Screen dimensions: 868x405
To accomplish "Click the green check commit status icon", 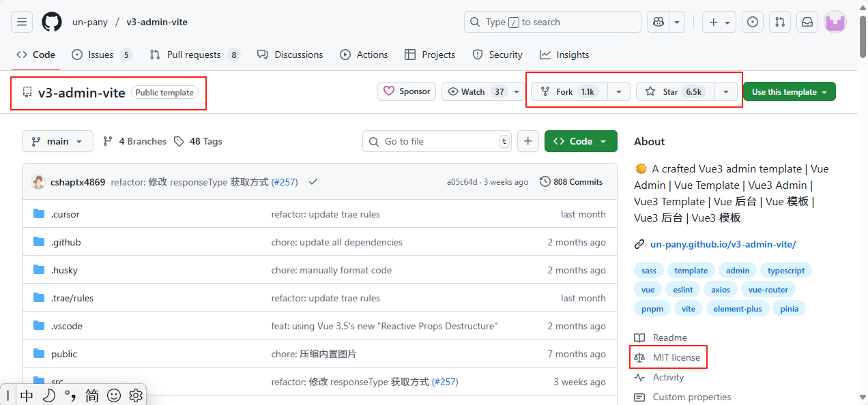I will tap(313, 182).
